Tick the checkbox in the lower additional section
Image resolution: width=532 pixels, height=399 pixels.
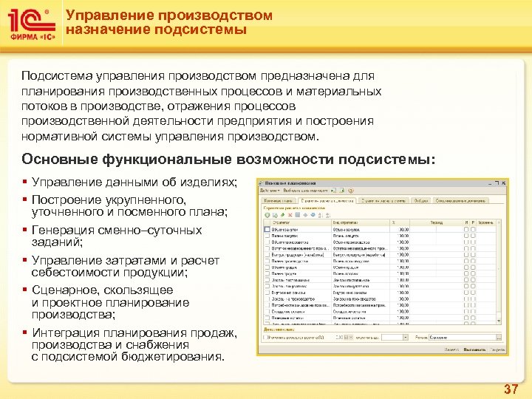(265, 338)
